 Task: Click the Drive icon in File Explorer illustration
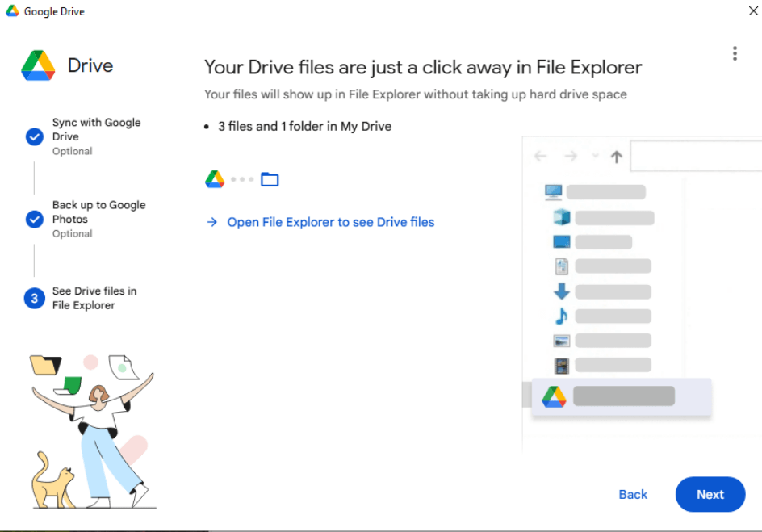554,396
